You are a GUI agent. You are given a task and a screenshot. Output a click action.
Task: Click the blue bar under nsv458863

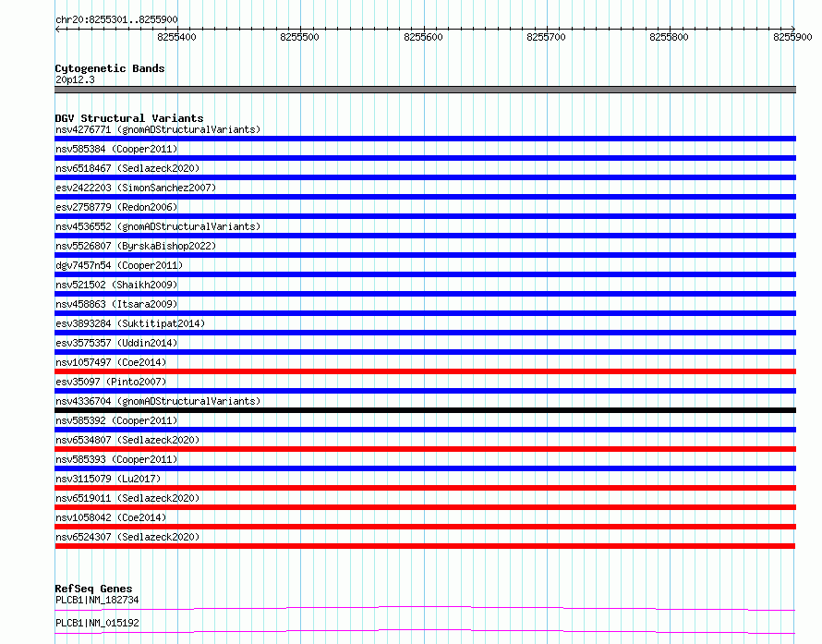coord(425,313)
